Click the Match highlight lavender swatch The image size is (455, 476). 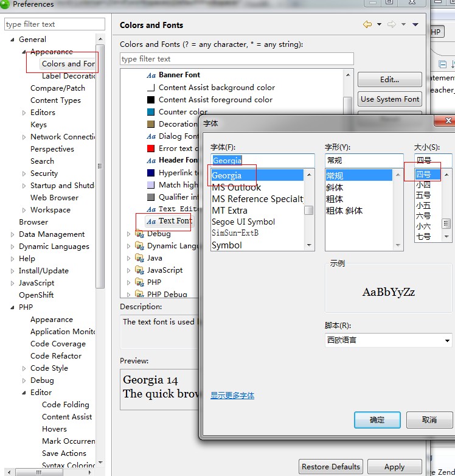pos(151,185)
